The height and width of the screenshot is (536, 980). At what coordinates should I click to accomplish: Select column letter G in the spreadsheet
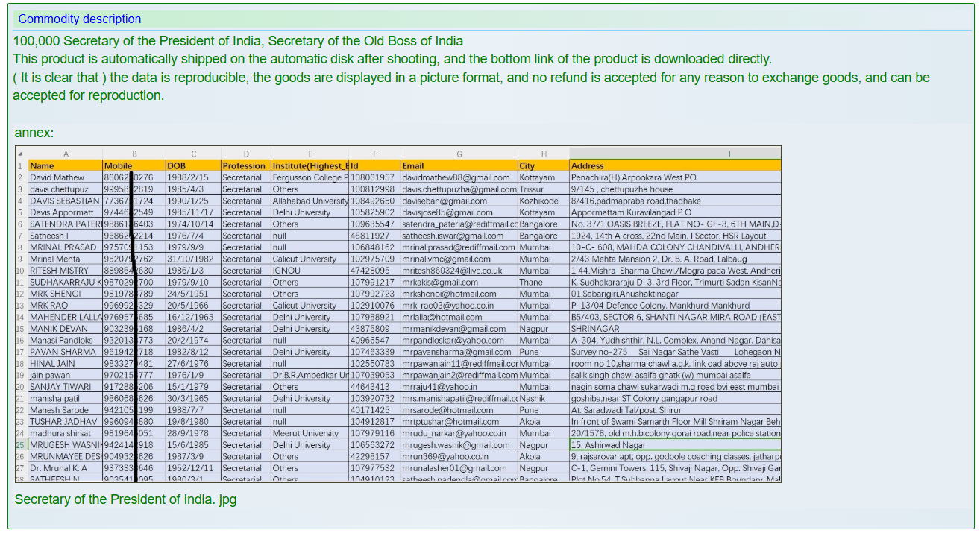pyautogui.click(x=458, y=154)
